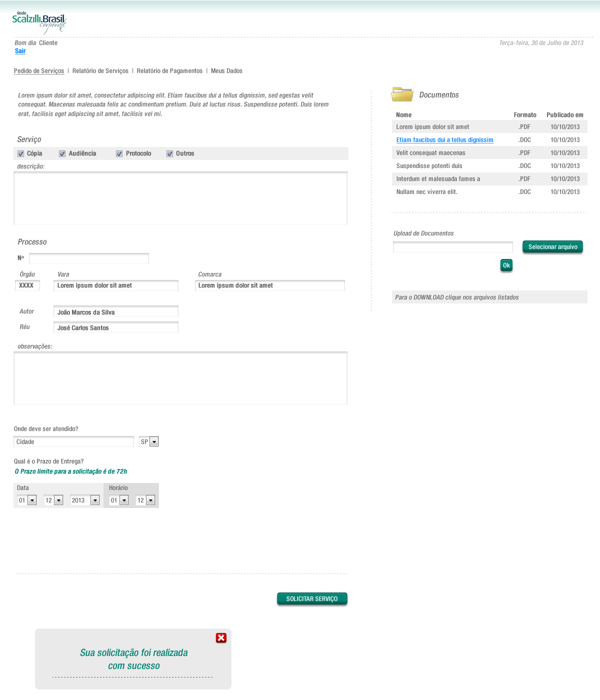Open the Meus Dados menu item
This screenshot has height=700, width=600.
226,71
